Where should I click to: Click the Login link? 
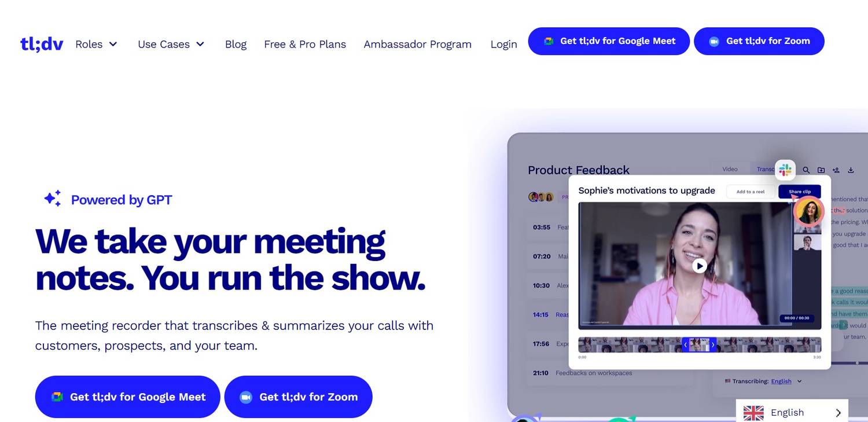tap(503, 44)
